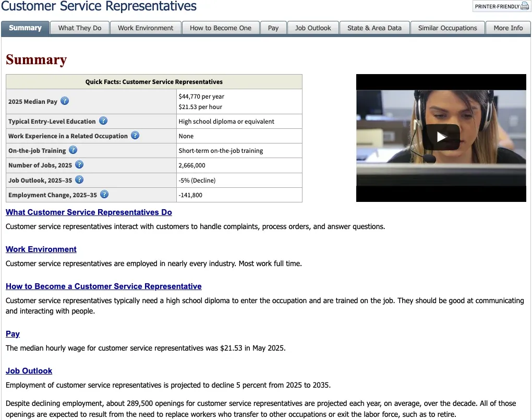Open the Job Outlook heading link
Viewport: 532px width, 420px height.
[x=29, y=371]
